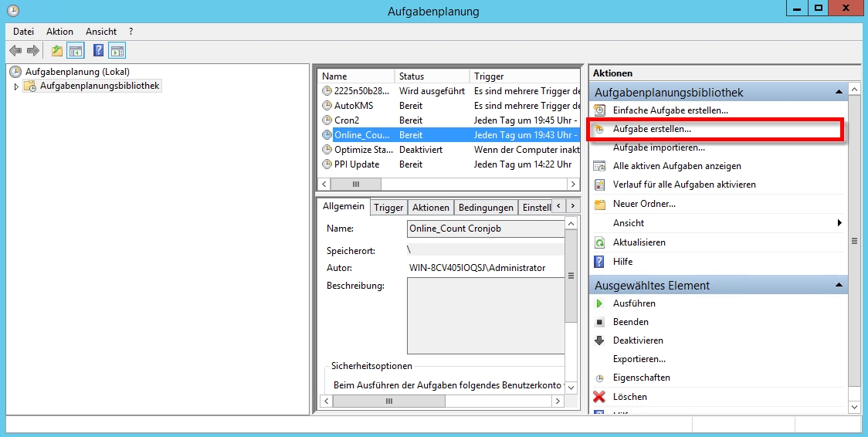This screenshot has width=868, height=437.
Task: Click the blue help toolbar icon
Action: click(x=98, y=51)
